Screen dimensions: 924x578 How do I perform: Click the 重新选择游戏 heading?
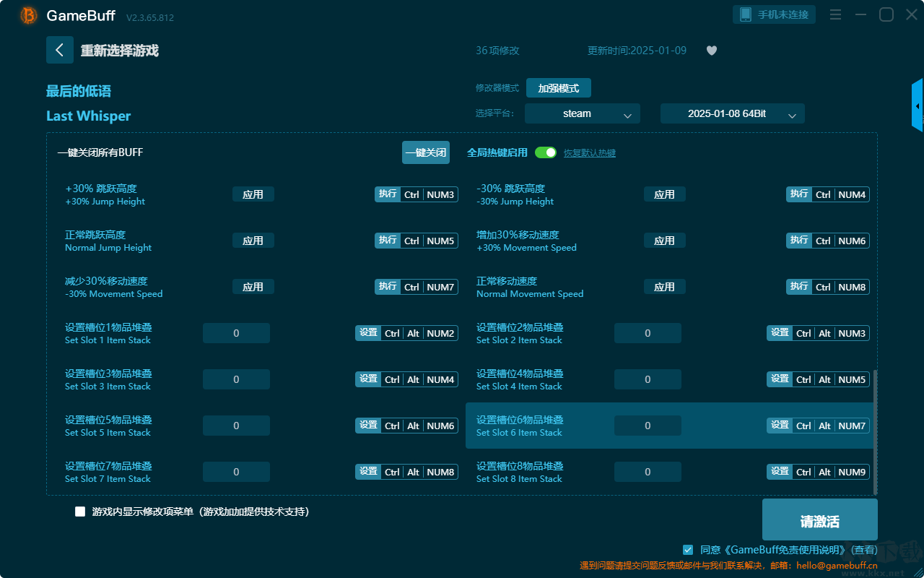120,51
